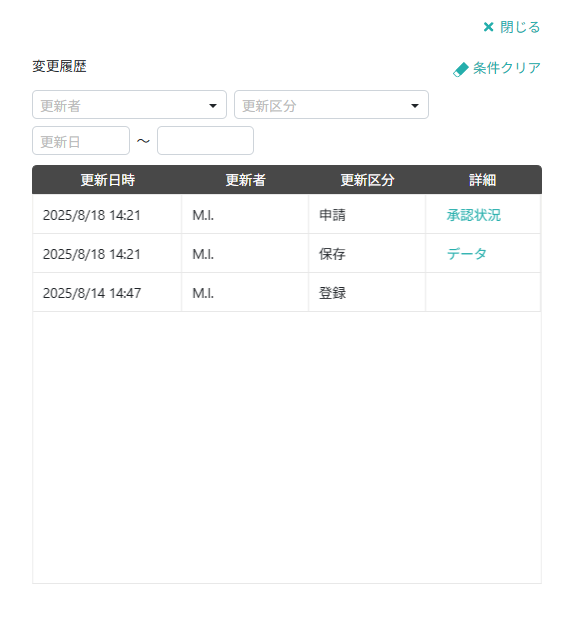Viewport: 571px width, 623px height.
Task: Click the eraser icon for 条件クリア
Action: coord(461,70)
